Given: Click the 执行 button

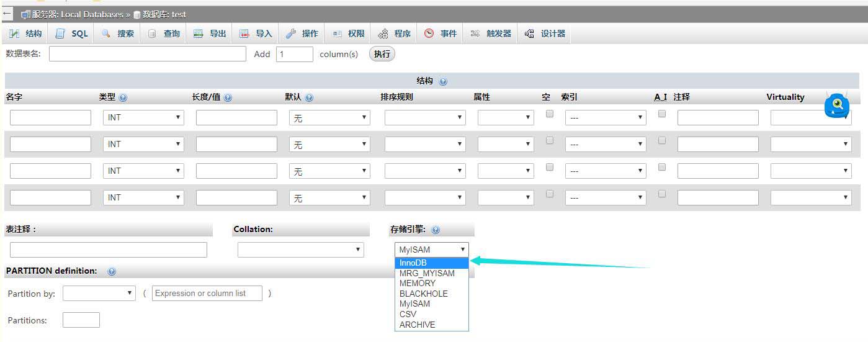Looking at the screenshot, I should click(382, 54).
